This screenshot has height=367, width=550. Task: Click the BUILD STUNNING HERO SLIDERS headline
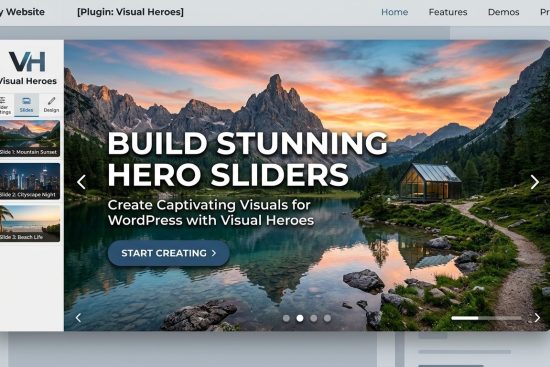pyautogui.click(x=247, y=159)
